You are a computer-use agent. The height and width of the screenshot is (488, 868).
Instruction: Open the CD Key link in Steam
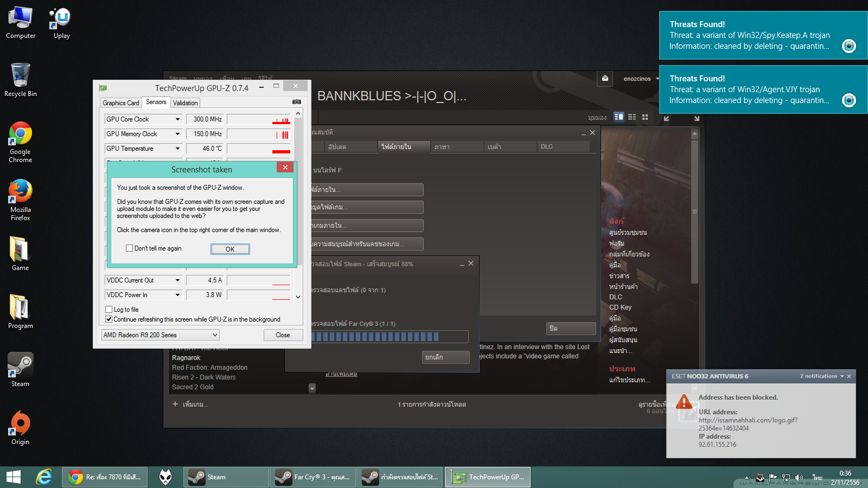(x=620, y=307)
